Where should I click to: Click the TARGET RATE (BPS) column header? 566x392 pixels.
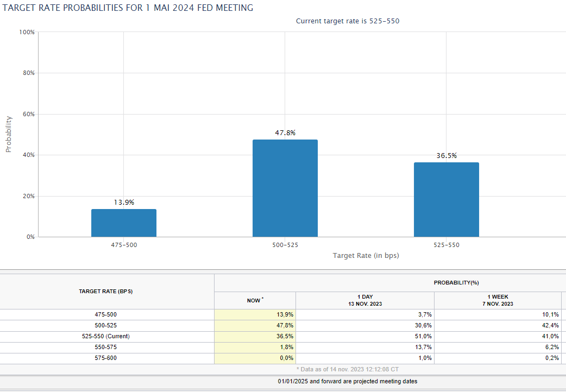106,292
